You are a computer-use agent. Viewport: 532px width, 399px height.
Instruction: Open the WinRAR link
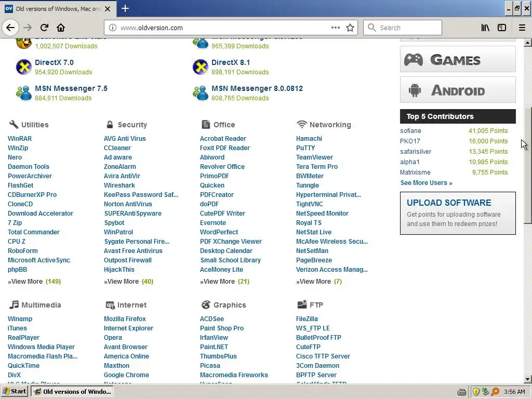pyautogui.click(x=20, y=139)
